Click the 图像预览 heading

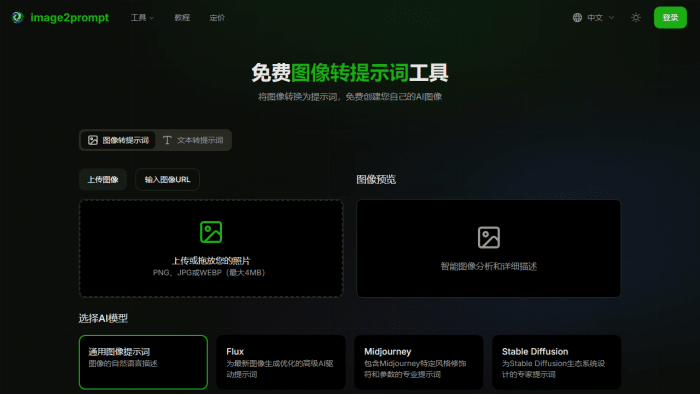376,179
